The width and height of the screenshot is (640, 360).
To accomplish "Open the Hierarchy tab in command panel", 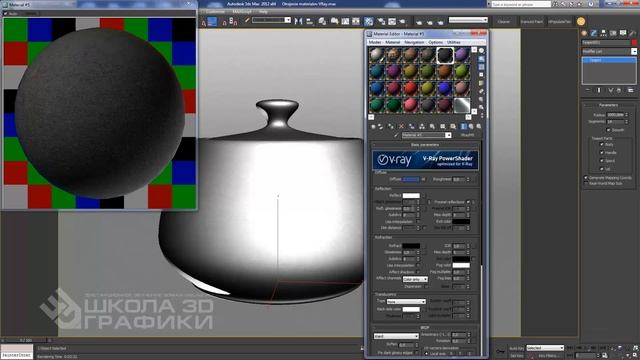I will pyautogui.click(x=603, y=33).
